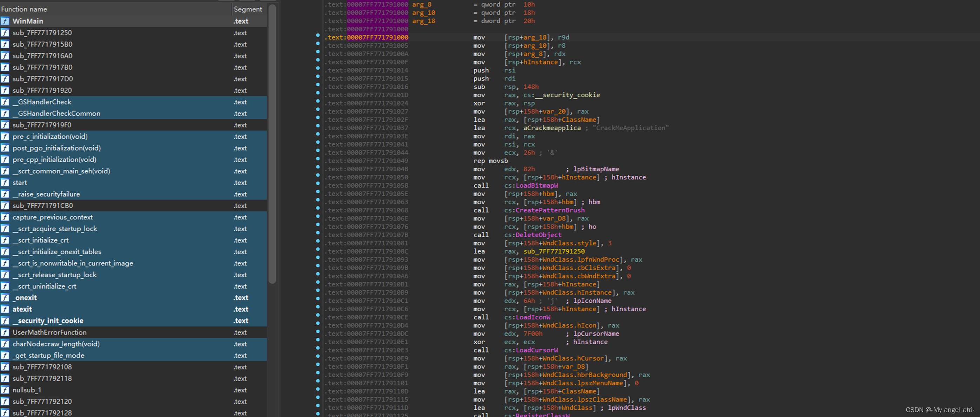Click the function icon beside sub_7FF771791250

tap(5, 33)
